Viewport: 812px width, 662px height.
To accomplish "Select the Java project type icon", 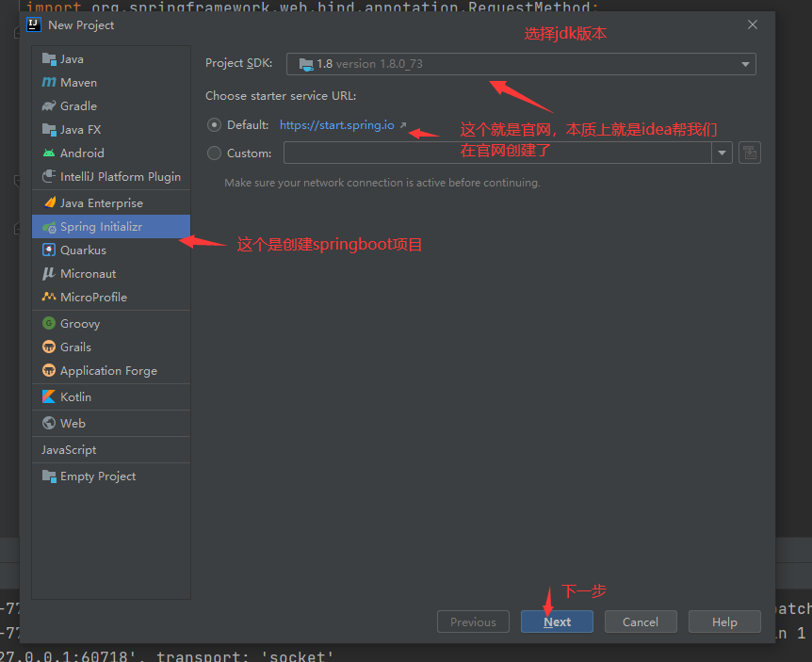I will (x=49, y=59).
